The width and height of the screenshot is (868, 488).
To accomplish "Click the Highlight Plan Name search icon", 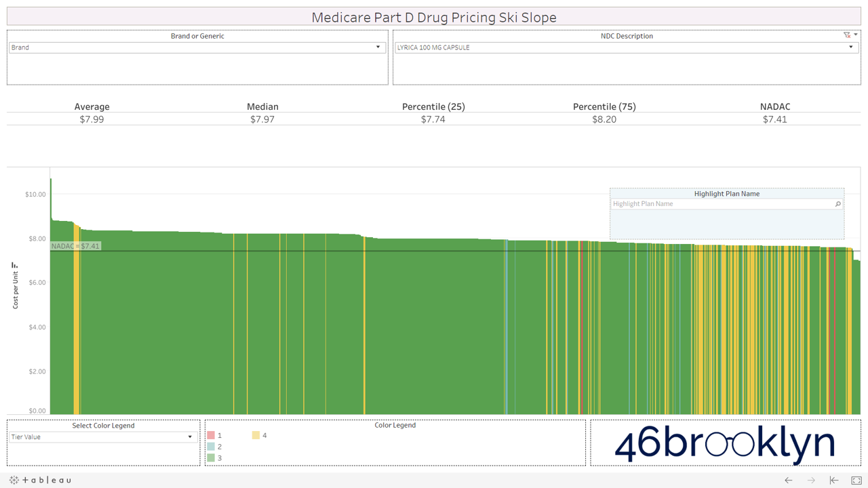I will pyautogui.click(x=838, y=204).
